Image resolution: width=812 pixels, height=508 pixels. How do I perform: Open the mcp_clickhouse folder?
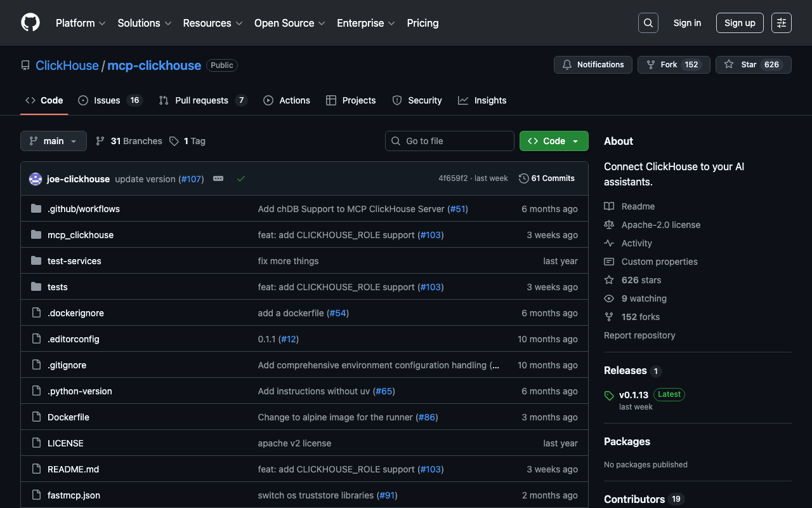coord(81,235)
